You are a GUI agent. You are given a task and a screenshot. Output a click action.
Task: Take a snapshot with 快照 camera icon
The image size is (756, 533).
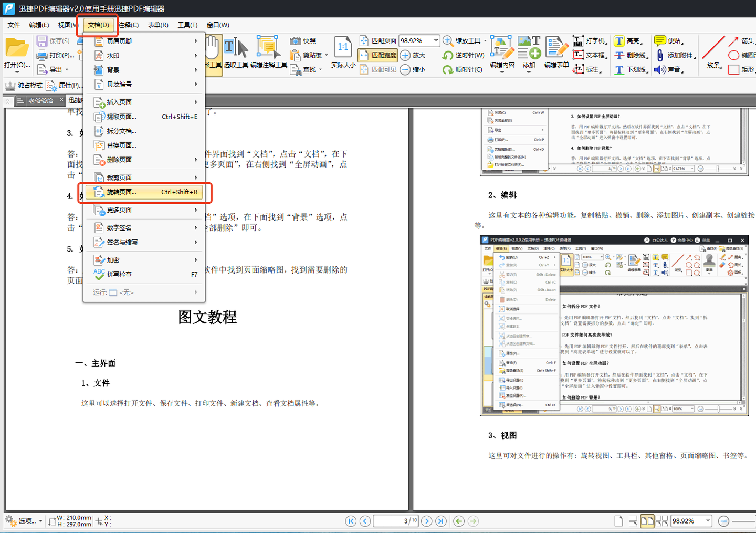click(x=296, y=41)
